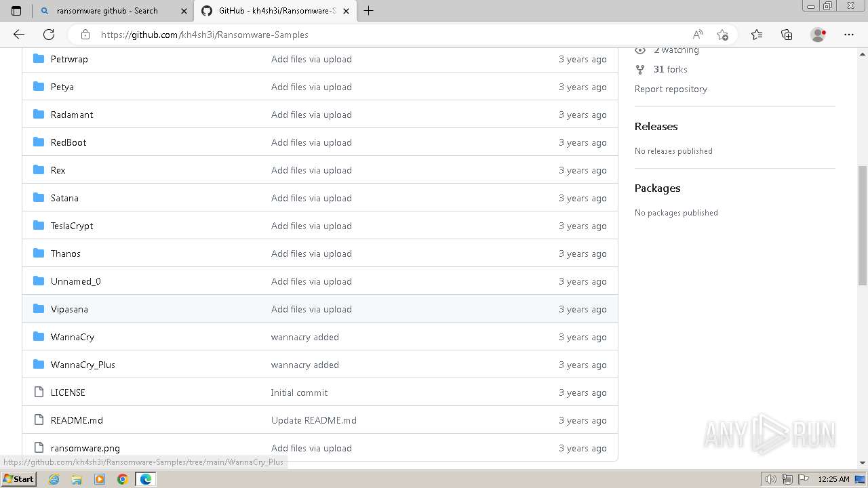The height and width of the screenshot is (488, 868).
Task: Open the ransomware.png file link
Action: [x=85, y=448]
